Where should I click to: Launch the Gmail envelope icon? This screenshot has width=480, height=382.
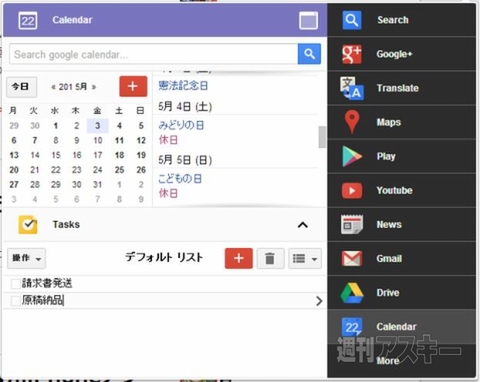click(352, 258)
